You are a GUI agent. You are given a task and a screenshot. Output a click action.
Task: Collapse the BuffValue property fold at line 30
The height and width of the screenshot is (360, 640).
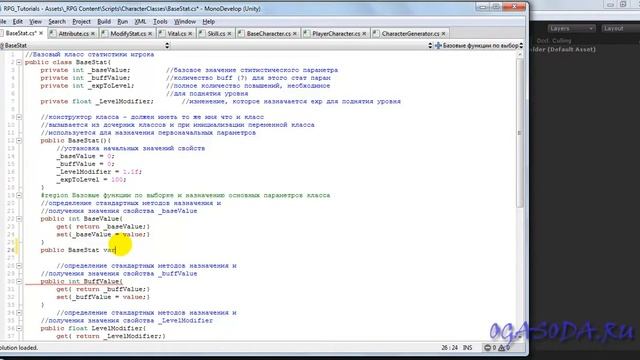coord(19,281)
